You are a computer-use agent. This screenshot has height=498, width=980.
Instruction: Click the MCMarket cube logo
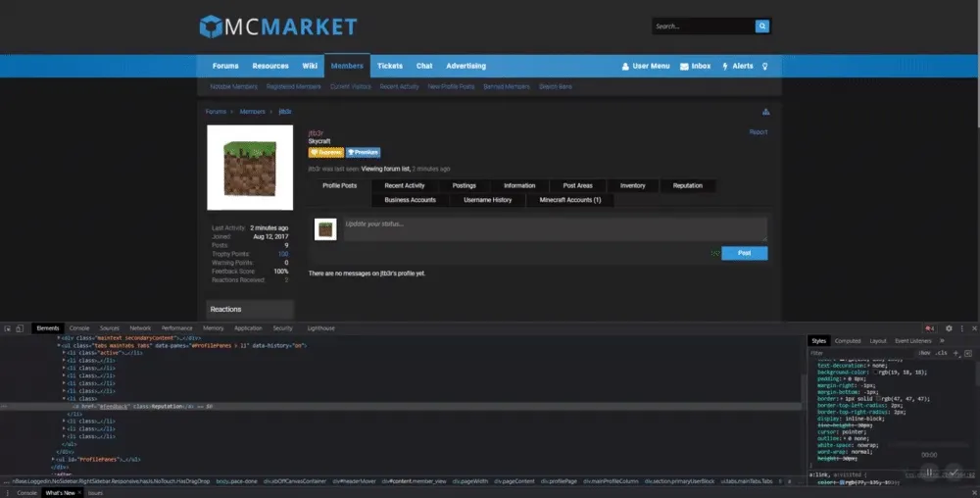[212, 26]
